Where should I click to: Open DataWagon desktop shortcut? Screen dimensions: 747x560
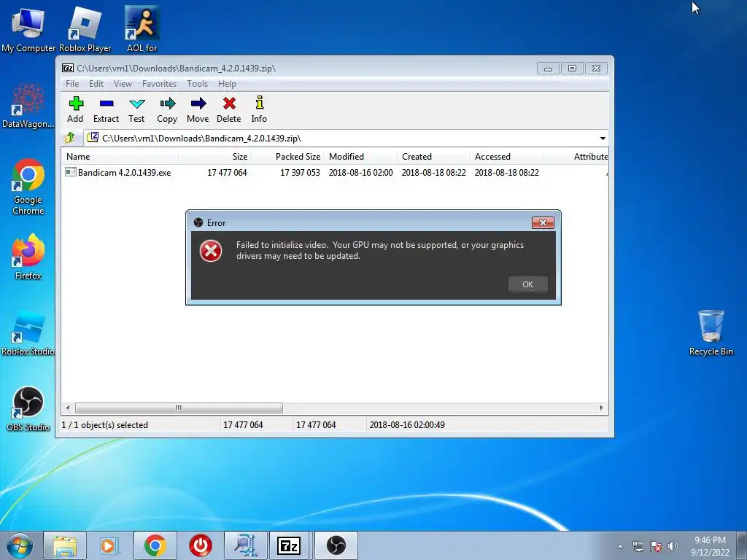(28, 106)
